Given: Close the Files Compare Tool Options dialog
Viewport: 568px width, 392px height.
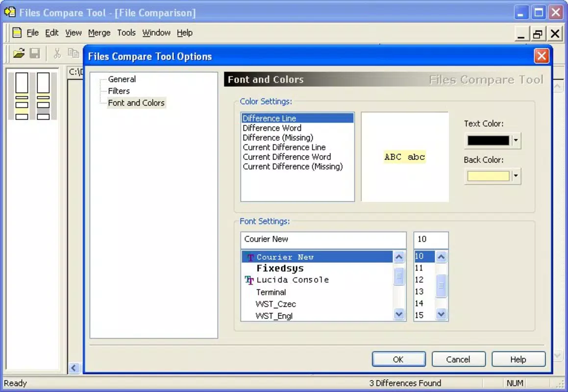Looking at the screenshot, I should (x=541, y=56).
